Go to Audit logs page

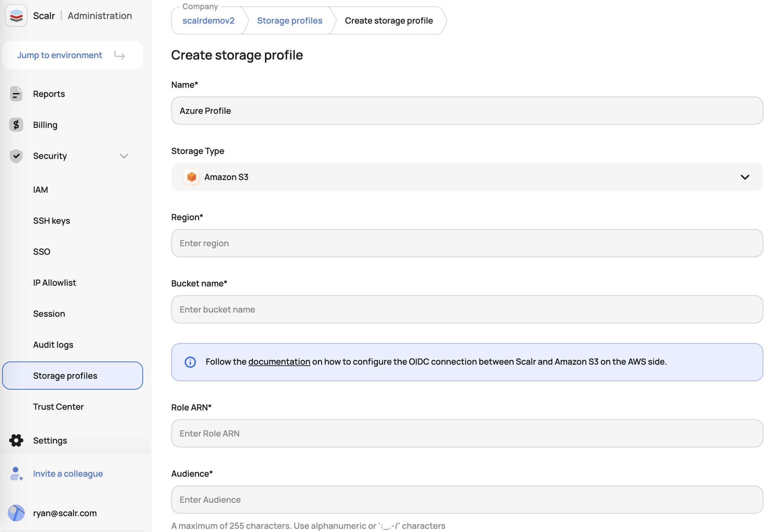53,345
